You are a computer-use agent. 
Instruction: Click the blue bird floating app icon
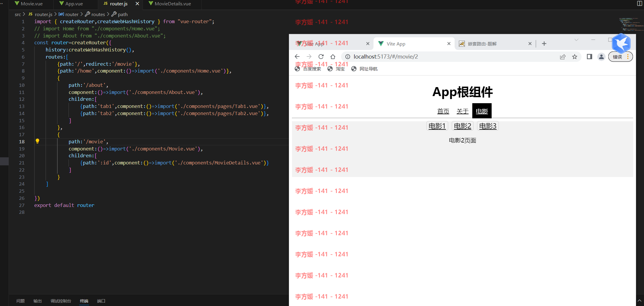click(621, 43)
